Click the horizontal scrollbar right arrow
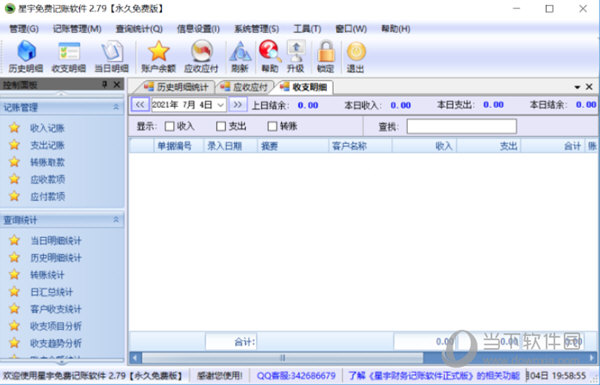Screen dimensions: 600x385 click(592, 358)
